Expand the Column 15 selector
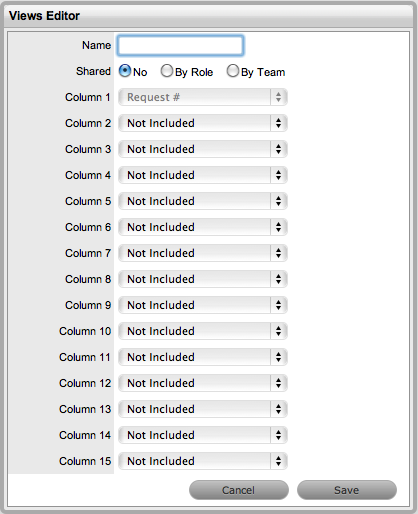The image size is (418, 514). point(203,461)
